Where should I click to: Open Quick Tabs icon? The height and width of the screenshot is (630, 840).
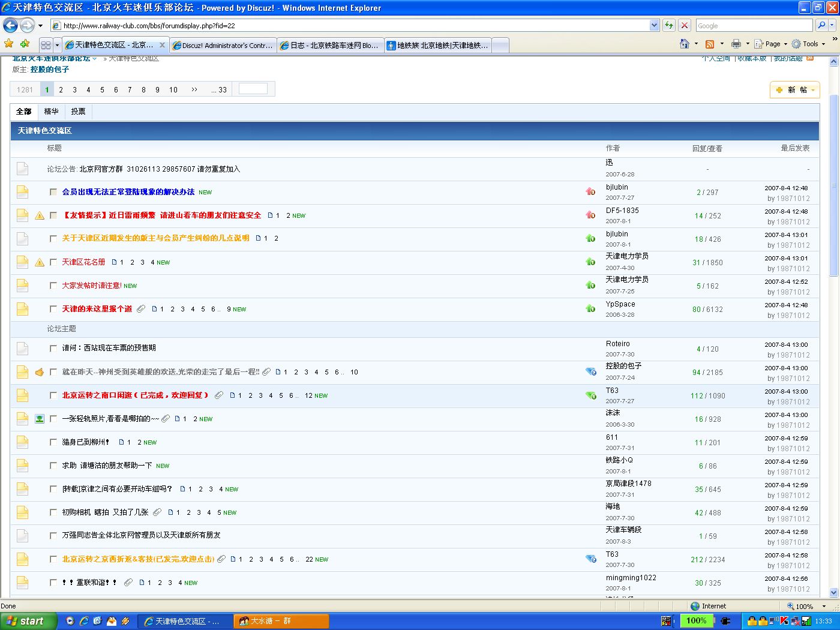(46, 45)
